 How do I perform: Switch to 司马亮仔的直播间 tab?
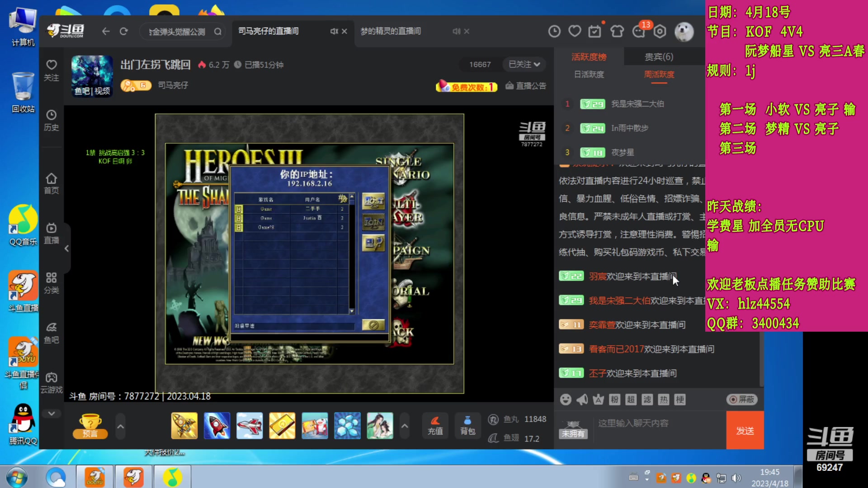[269, 31]
